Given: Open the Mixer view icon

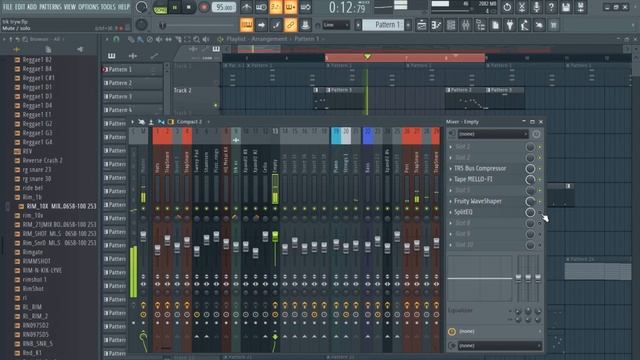Looking at the screenshot, I should (466, 25).
